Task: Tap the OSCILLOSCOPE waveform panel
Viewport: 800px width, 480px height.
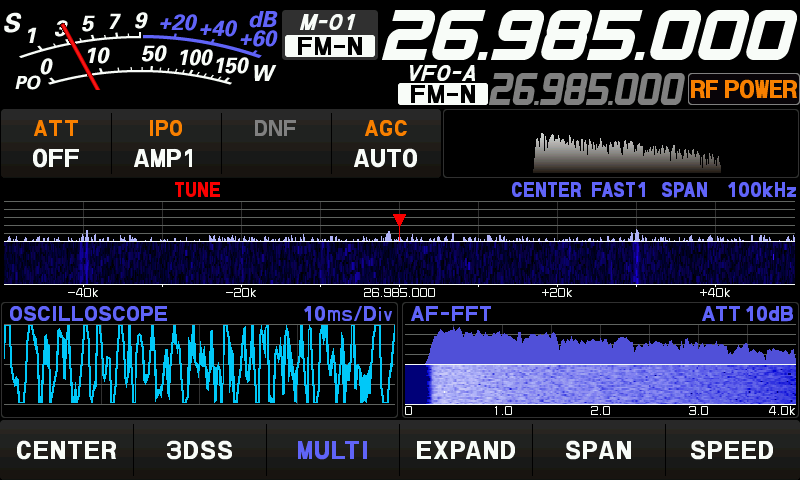Action: point(199,365)
